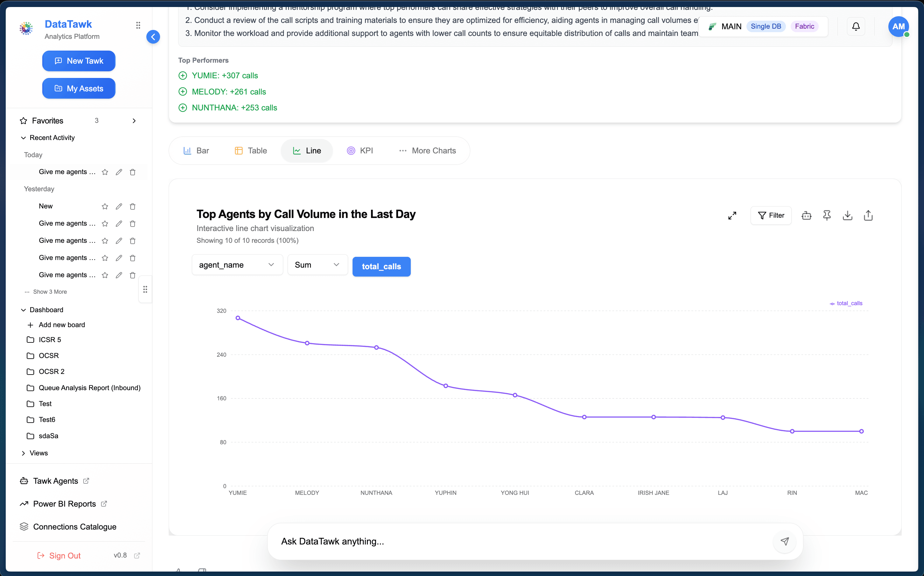Click the New Tawk button
Screen dimensions: 924x576
pos(79,61)
